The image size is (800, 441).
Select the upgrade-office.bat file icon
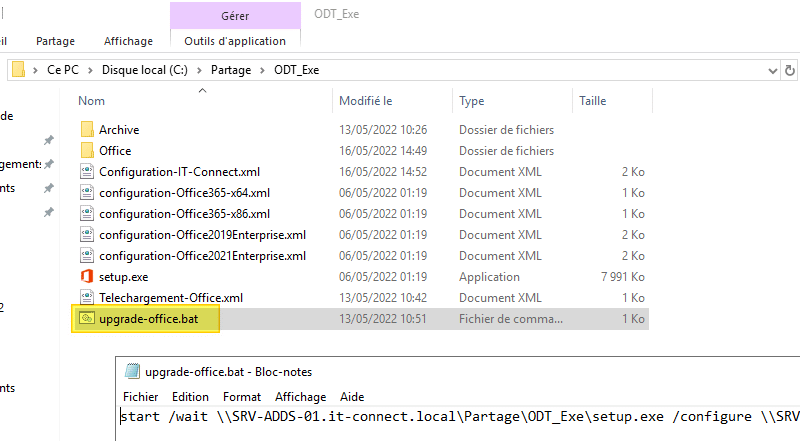87,319
